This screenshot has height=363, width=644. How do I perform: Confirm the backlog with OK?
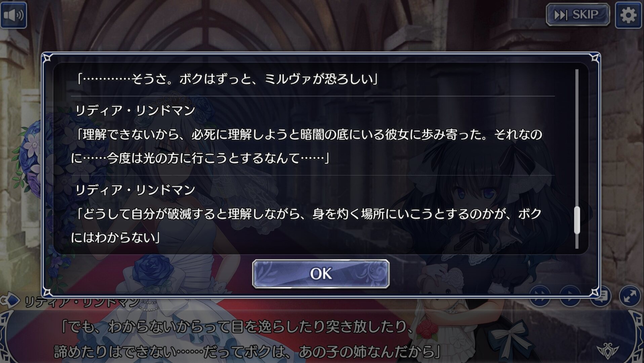(321, 274)
